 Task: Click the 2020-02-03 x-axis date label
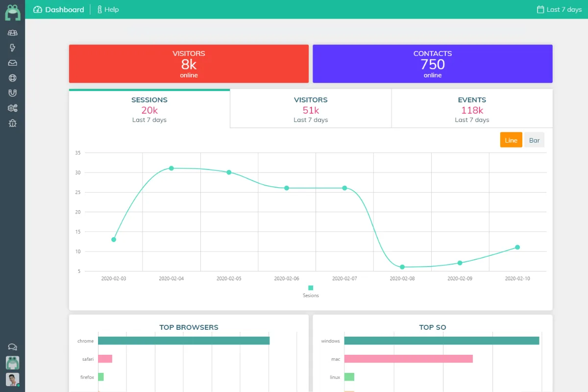point(114,278)
